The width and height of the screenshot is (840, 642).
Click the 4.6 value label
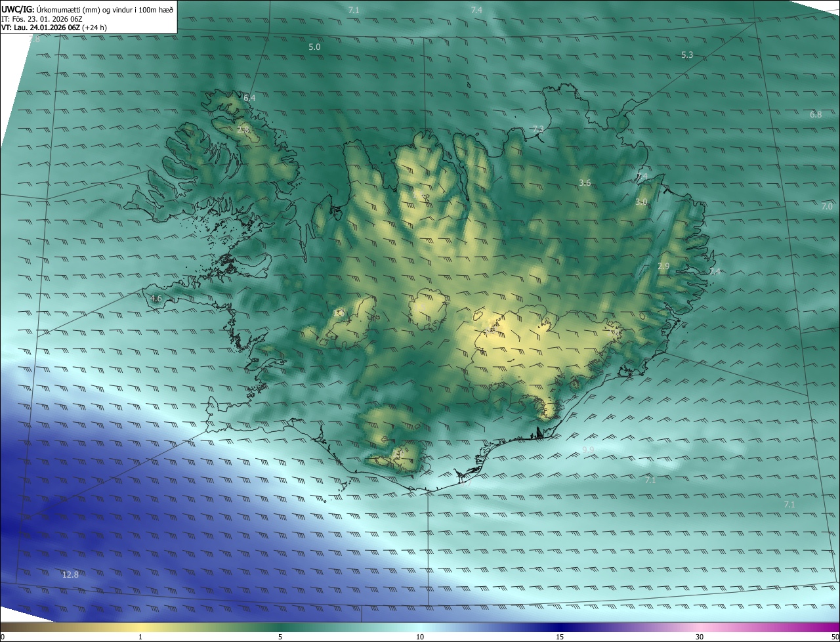point(156,299)
